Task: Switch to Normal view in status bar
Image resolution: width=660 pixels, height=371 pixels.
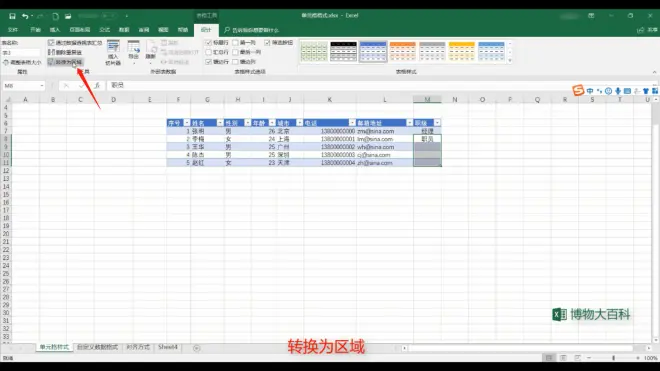Action: pyautogui.click(x=549, y=358)
